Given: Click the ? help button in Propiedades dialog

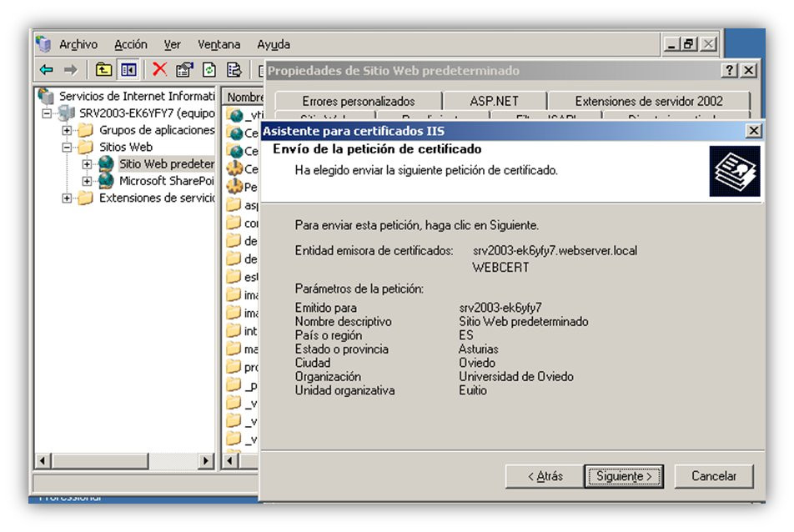Looking at the screenshot, I should click(x=729, y=70).
